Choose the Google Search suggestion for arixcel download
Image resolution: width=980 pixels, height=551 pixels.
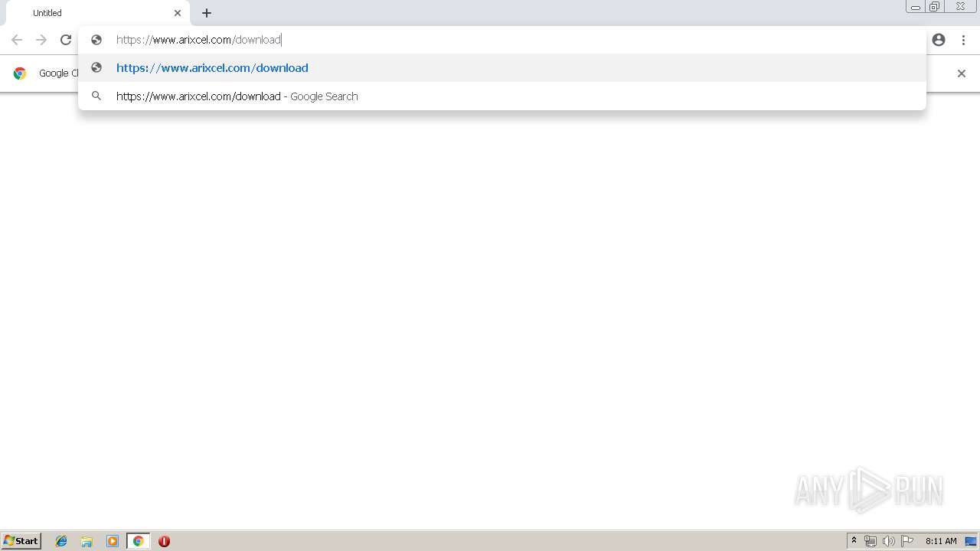coord(502,96)
